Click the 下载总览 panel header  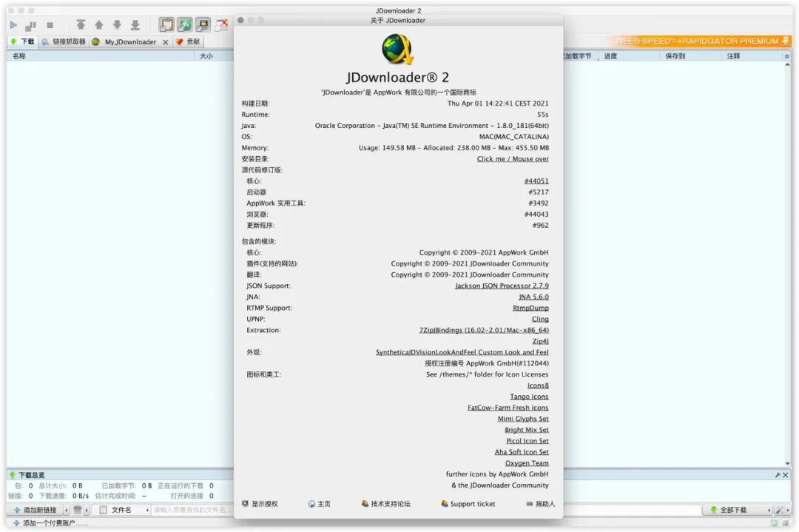(32, 475)
